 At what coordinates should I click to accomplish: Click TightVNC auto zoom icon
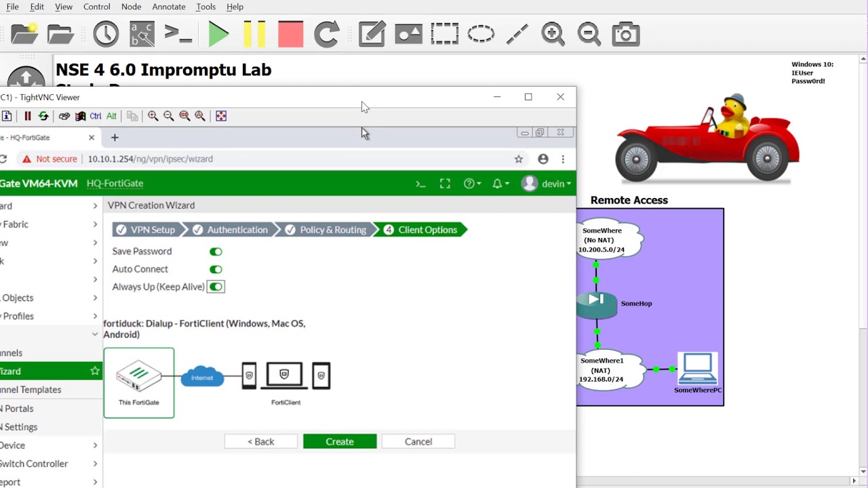200,116
